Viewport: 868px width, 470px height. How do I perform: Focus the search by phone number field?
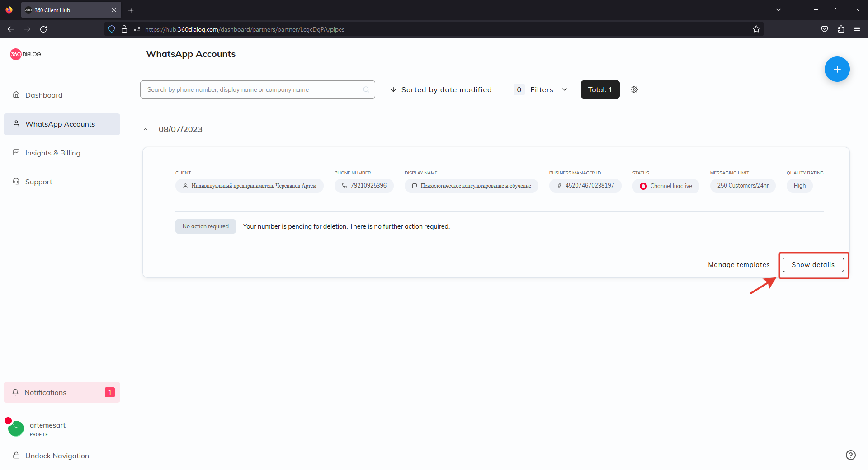pyautogui.click(x=258, y=89)
